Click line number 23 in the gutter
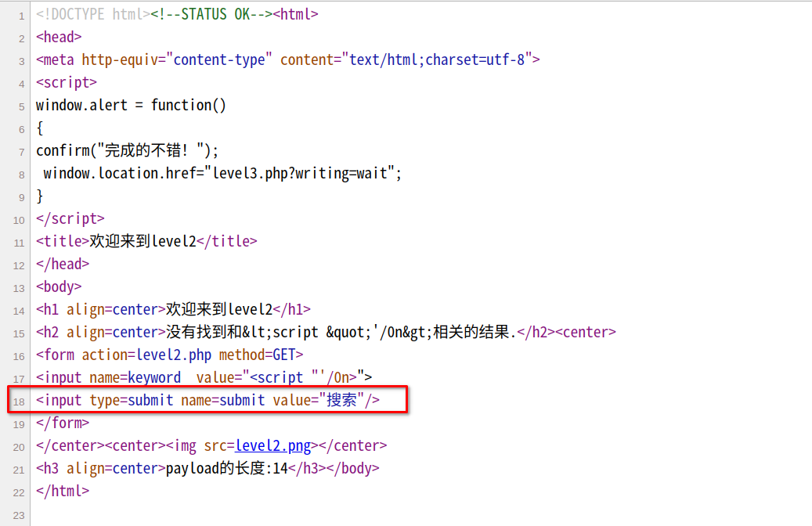Image resolution: width=812 pixels, height=526 pixels. pyautogui.click(x=19, y=516)
